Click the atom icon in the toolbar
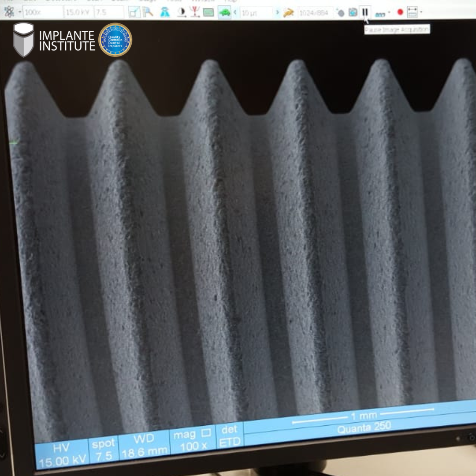The width and height of the screenshot is (476, 476). [x=9, y=12]
